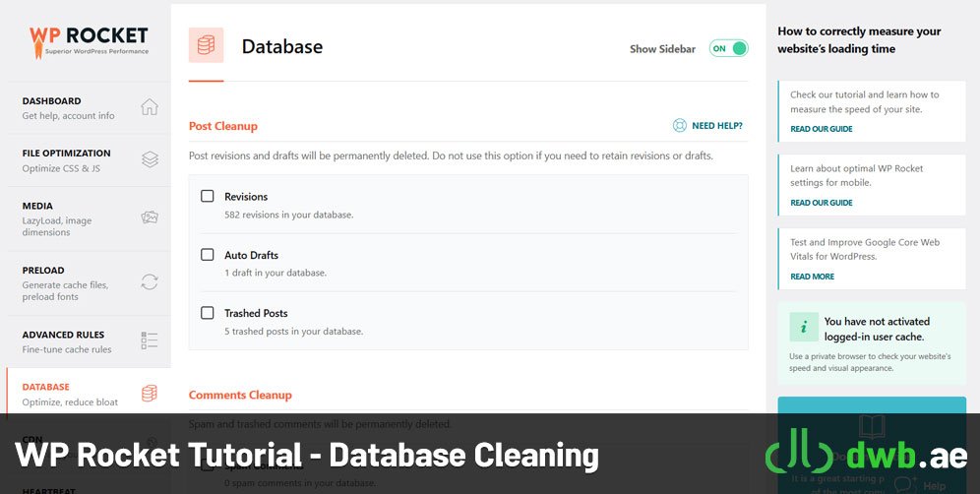This screenshot has height=494, width=980.
Task: Open the Advanced Rules menu item
Action: point(89,341)
